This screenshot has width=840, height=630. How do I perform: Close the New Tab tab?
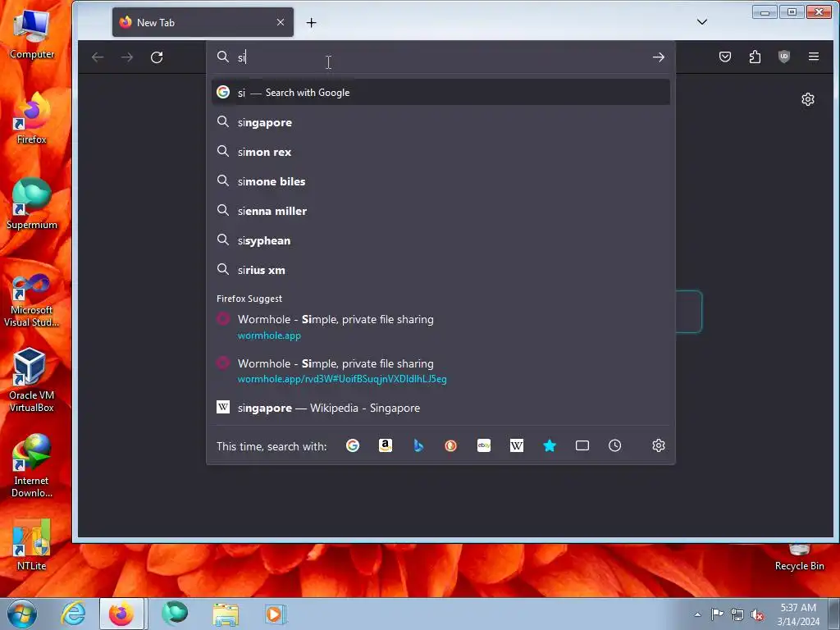pyautogui.click(x=281, y=22)
